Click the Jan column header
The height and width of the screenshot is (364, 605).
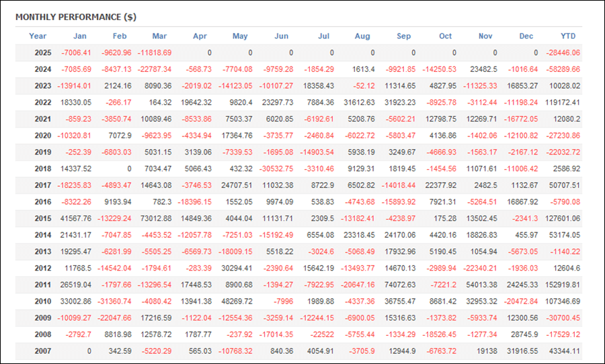[x=80, y=36]
